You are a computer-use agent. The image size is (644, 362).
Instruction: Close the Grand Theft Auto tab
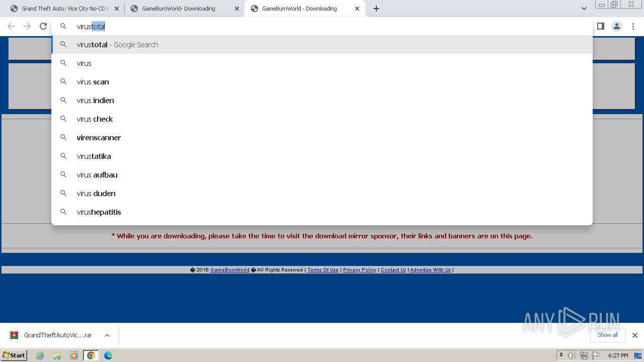[117, 9]
